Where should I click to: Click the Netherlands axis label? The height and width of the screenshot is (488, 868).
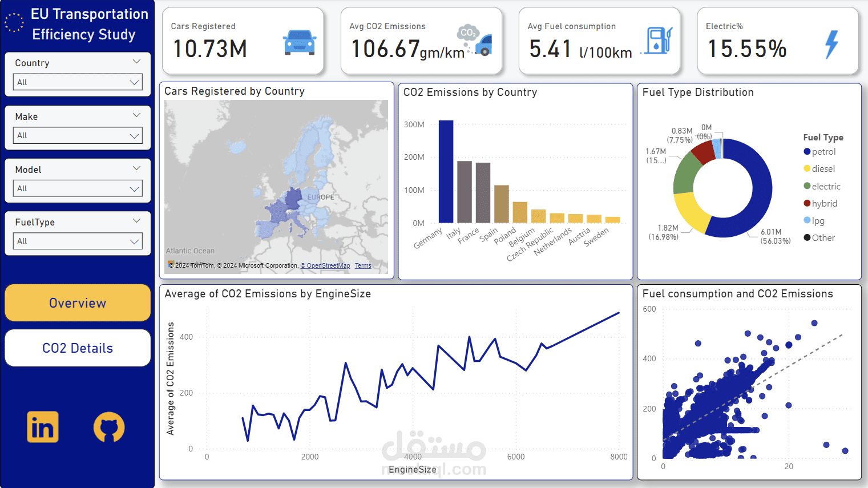coord(552,241)
